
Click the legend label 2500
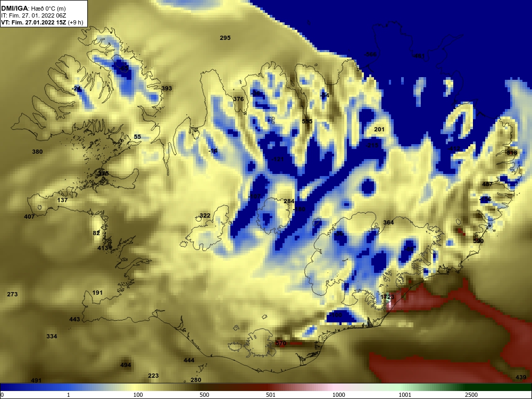pos(471,395)
